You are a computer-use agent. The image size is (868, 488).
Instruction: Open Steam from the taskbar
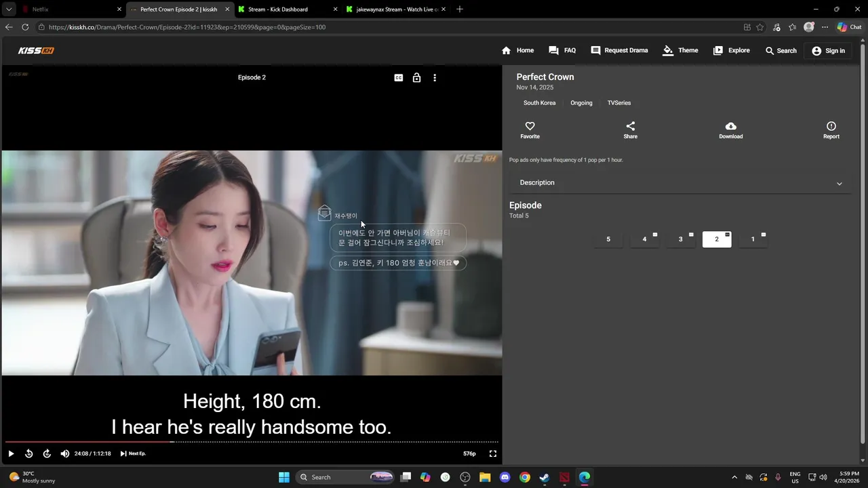coord(545,477)
